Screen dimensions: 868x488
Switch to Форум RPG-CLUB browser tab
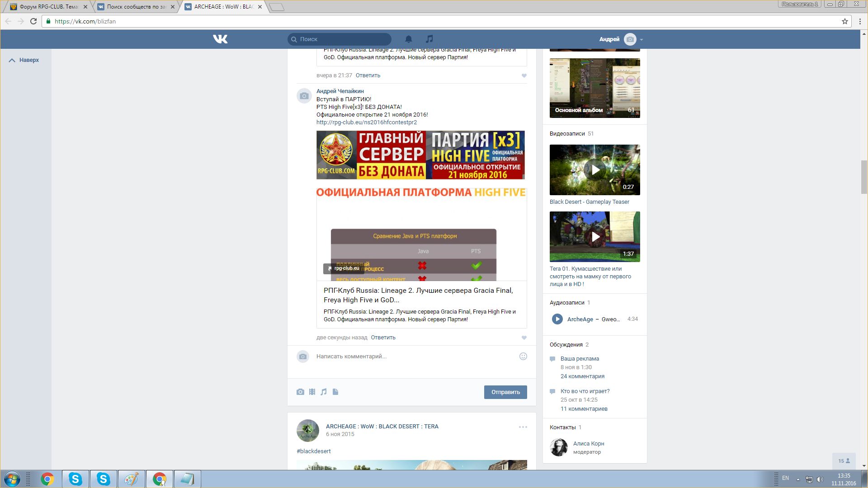[48, 7]
